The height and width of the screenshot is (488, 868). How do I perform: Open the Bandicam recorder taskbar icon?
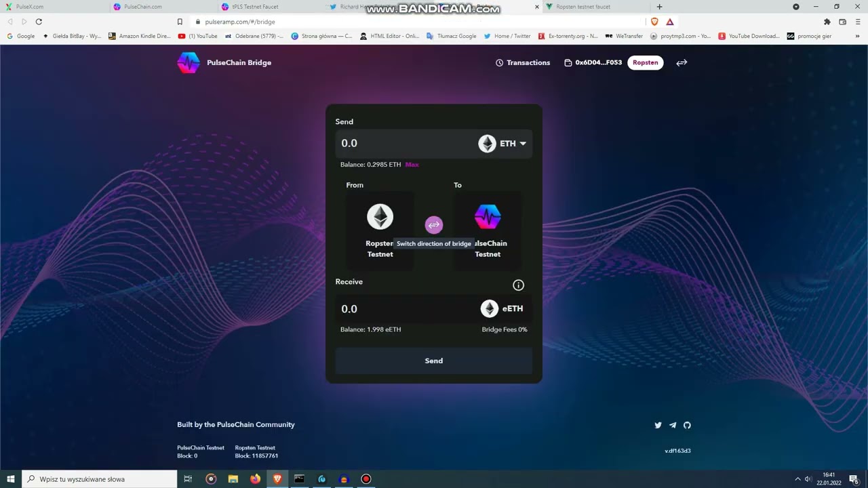(366, 479)
